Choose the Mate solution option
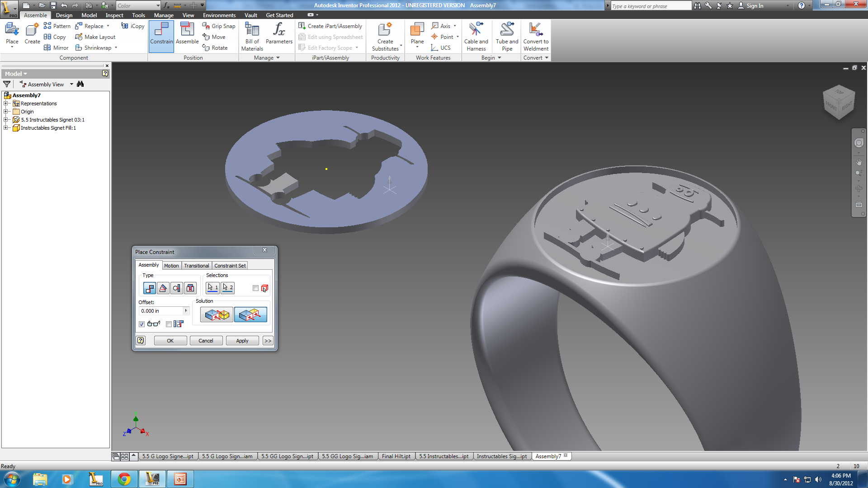Viewport: 868px width, 488px height. [x=217, y=314]
